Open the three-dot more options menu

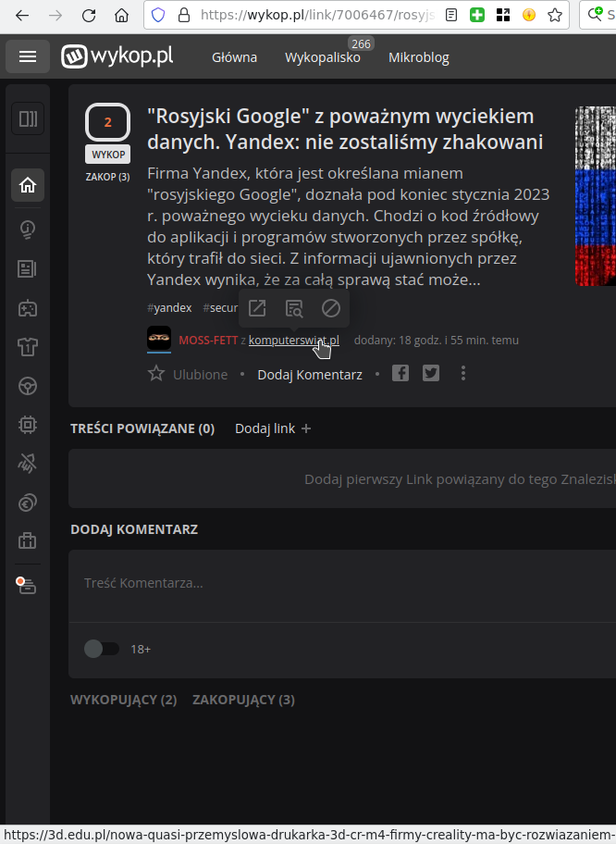tap(463, 374)
